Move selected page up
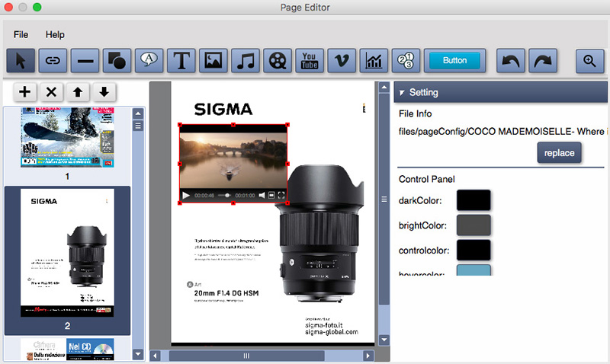 pos(78,92)
